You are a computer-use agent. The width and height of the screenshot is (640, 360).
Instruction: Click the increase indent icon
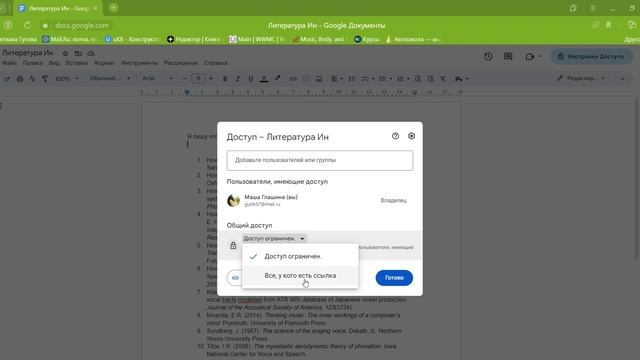click(x=430, y=78)
